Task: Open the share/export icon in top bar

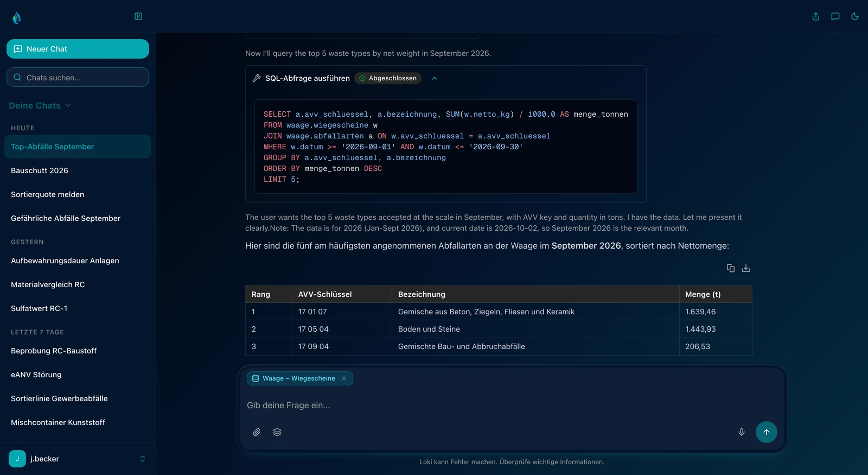Action: coord(816,16)
